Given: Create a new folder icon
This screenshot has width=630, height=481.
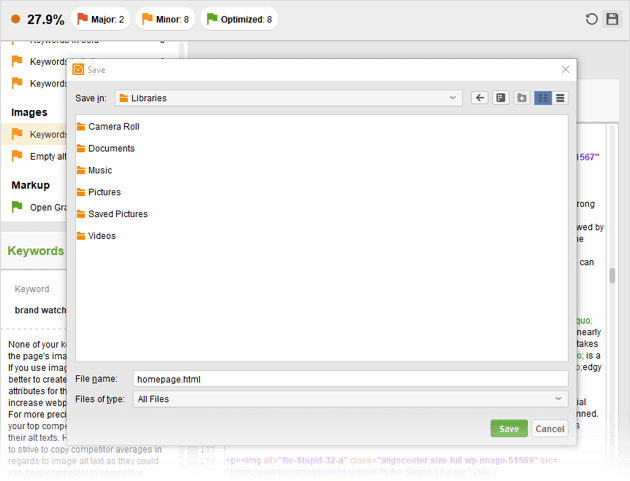Looking at the screenshot, I should [522, 98].
